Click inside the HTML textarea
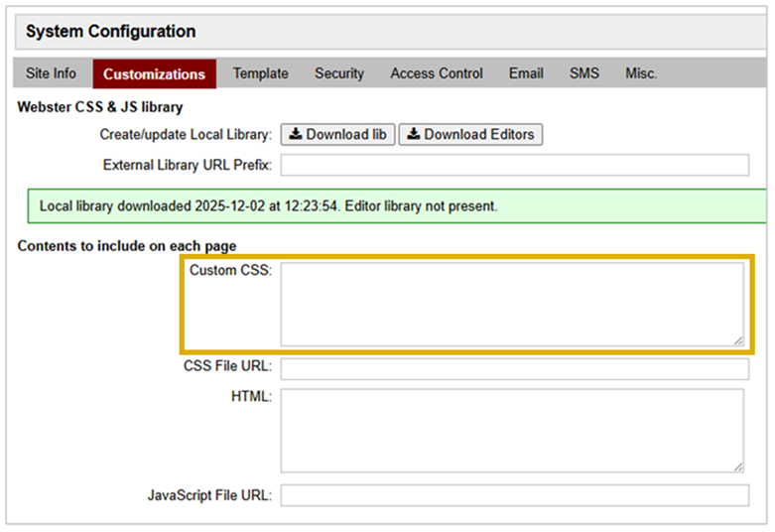Image resolution: width=775 pixels, height=532 pixels. [512, 431]
